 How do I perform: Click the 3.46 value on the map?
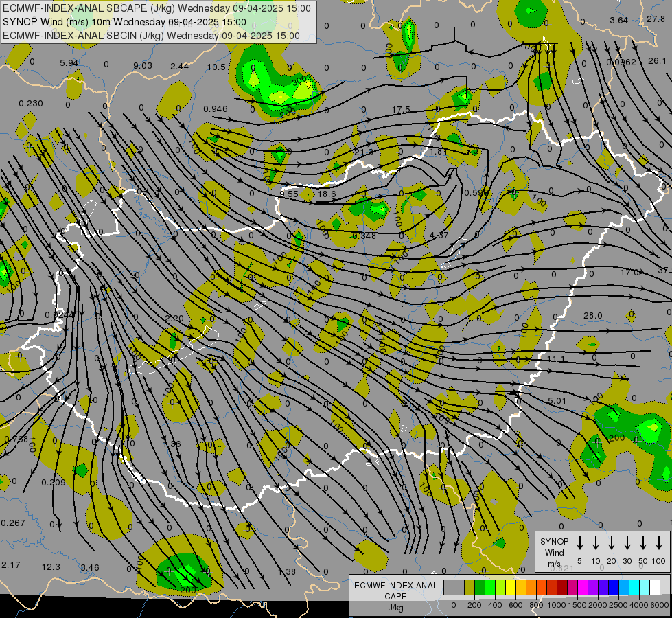point(90,567)
